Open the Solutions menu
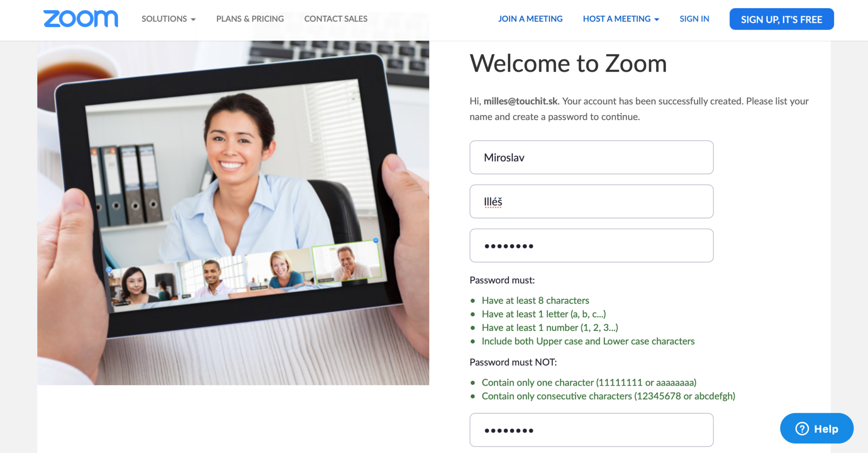This screenshot has height=453, width=868. click(169, 19)
